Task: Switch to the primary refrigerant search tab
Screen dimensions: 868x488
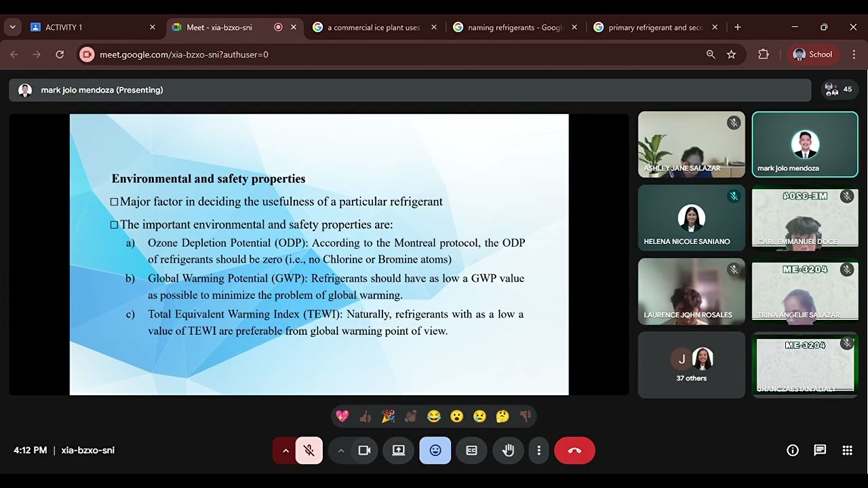Action: click(654, 28)
